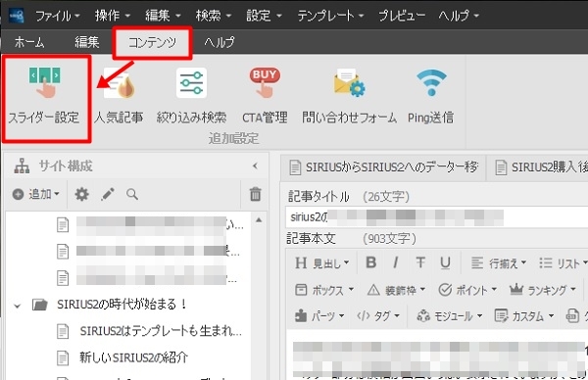Open the カスタム custom dropdown
The height and width of the screenshot is (380, 588).
point(524,316)
